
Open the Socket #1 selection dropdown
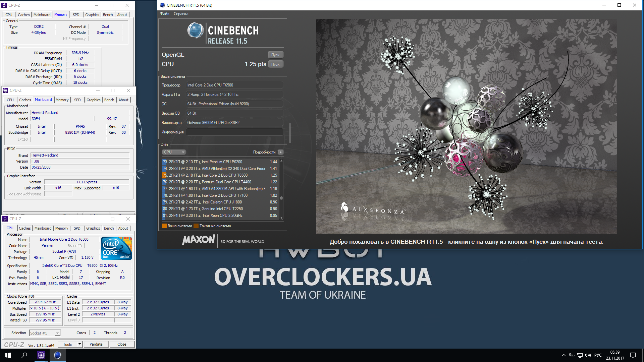[45, 333]
